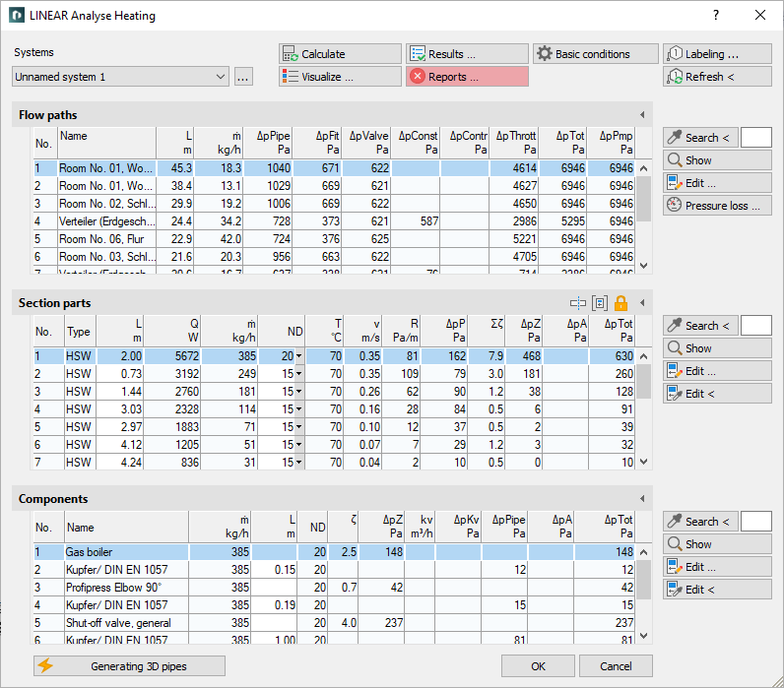Click the Type column header in Section parts
784x688 pixels.
tap(80, 332)
